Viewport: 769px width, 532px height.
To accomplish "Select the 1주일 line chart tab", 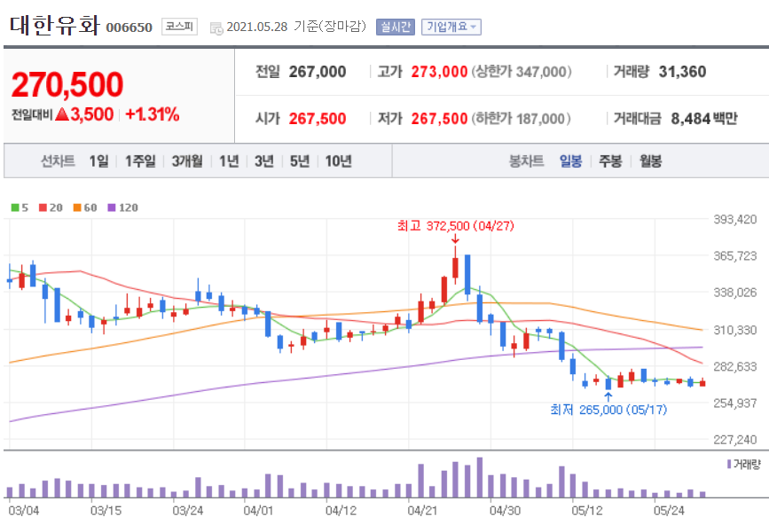I will point(140,160).
